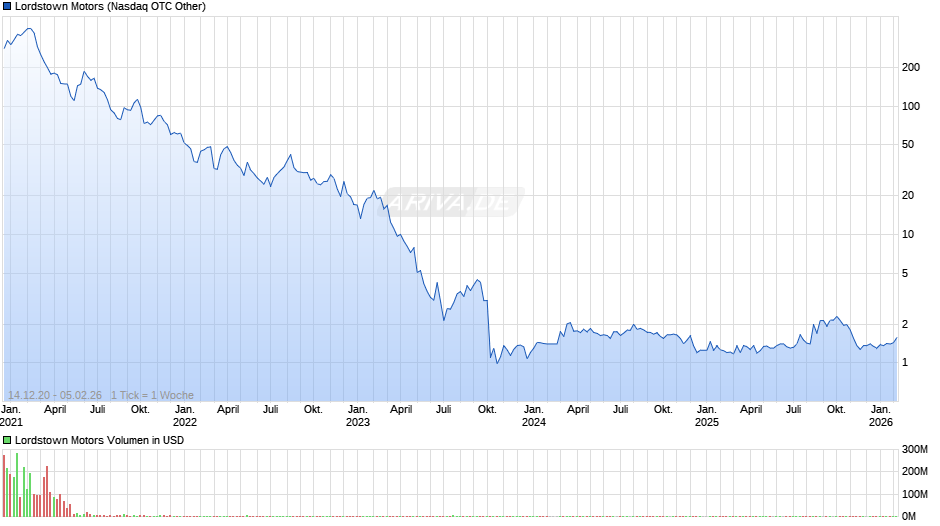Image resolution: width=940 pixels, height=526 pixels.
Task: Click the 'Jan. 2023' time axis label
Action: (358, 416)
